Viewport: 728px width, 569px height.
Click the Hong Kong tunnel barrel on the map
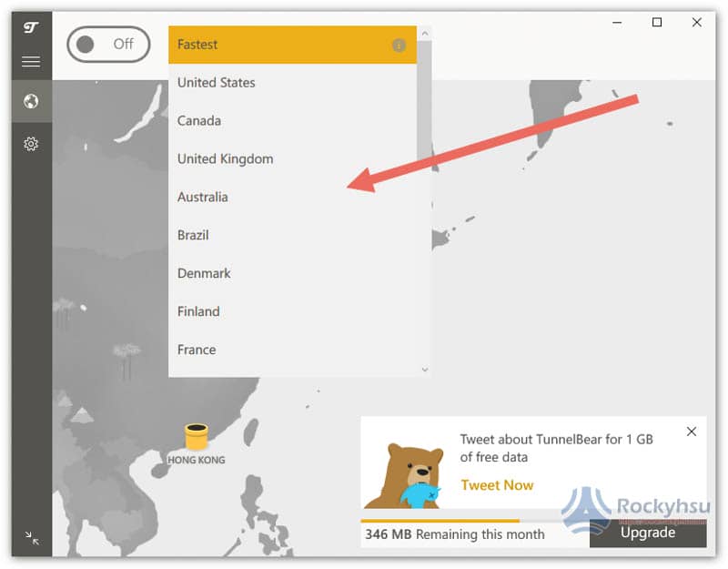click(196, 436)
